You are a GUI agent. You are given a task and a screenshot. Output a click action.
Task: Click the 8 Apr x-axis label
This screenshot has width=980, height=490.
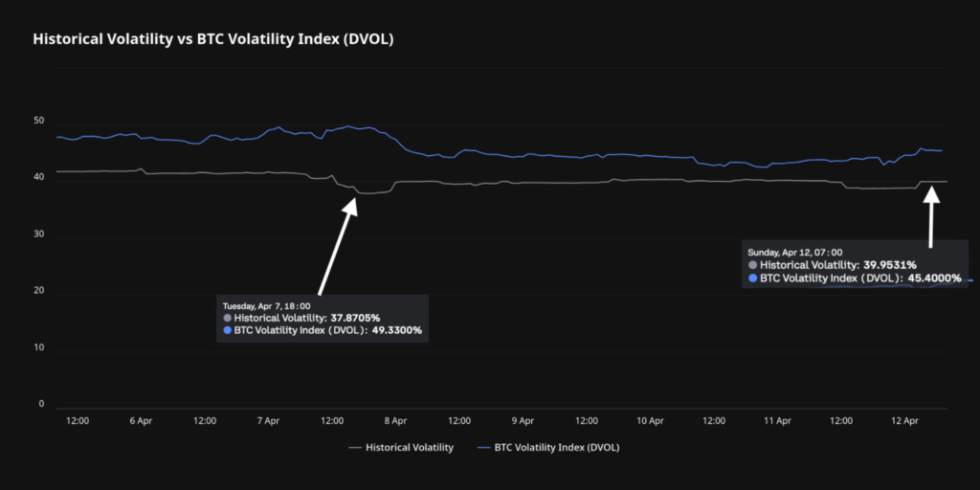[x=395, y=420]
